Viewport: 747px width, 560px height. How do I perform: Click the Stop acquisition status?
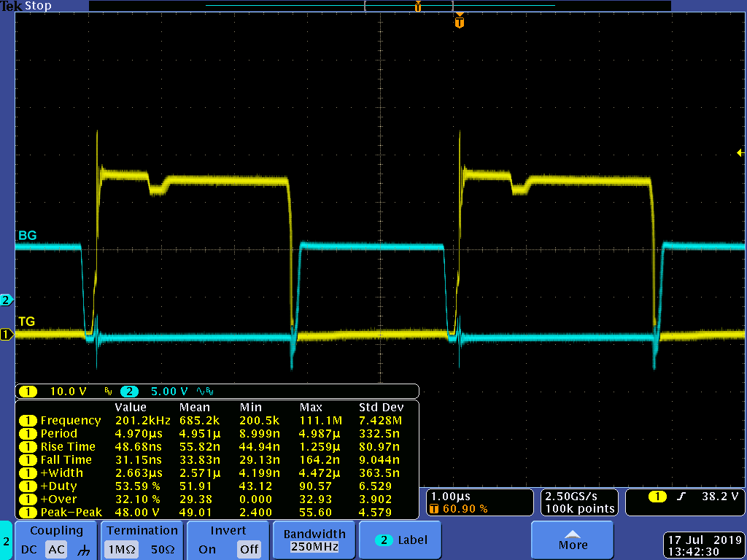click(38, 6)
